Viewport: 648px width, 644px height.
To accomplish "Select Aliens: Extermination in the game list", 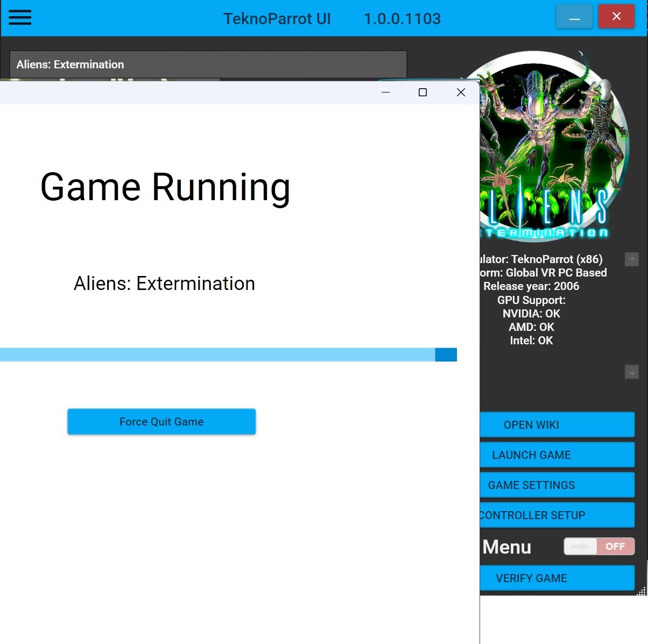I will [208, 65].
